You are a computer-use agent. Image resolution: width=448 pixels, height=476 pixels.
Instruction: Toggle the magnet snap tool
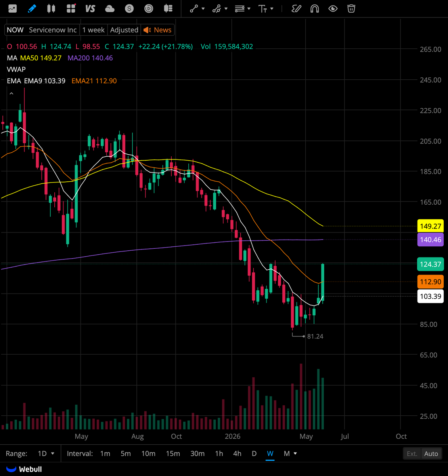(314, 8)
